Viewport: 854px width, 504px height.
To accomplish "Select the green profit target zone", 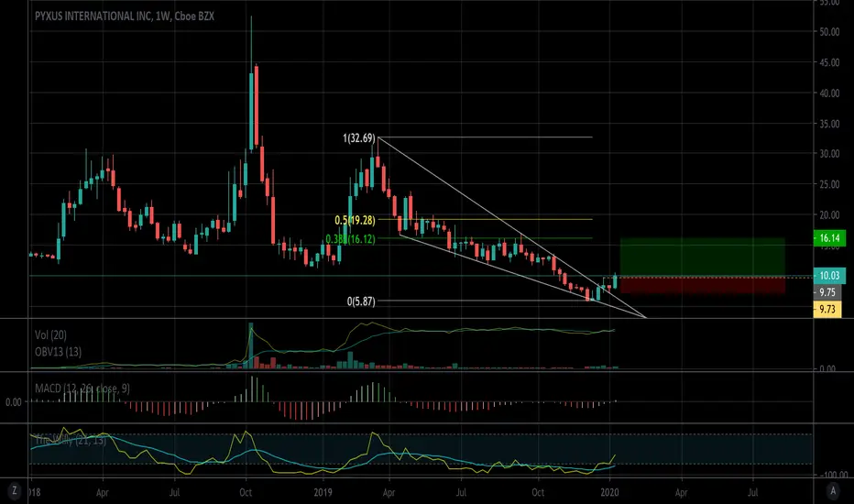I will 703,257.
